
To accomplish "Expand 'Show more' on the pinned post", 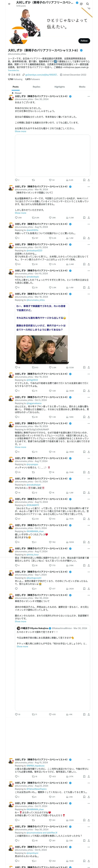I will 20,131.
